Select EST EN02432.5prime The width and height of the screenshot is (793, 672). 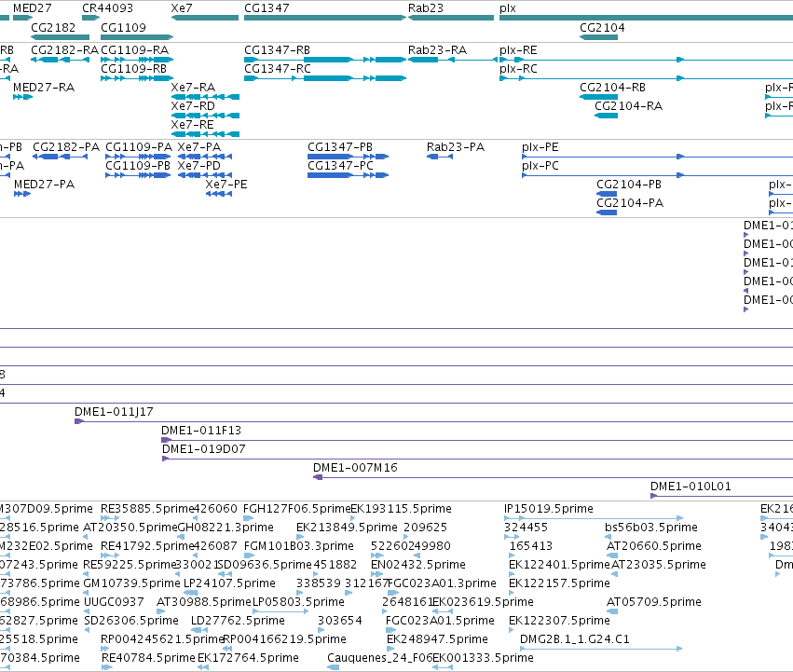[x=376, y=574]
